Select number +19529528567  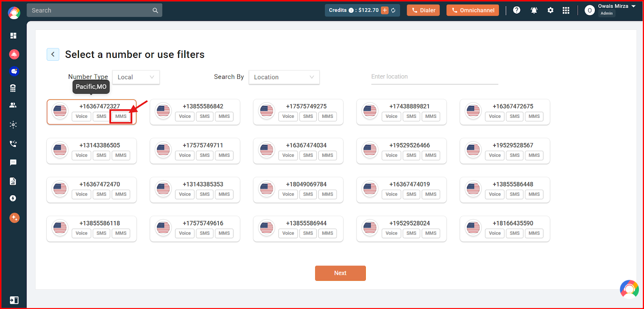[x=505, y=151]
